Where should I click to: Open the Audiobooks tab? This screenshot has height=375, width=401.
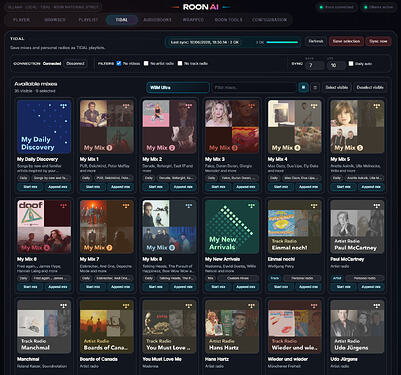157,20
